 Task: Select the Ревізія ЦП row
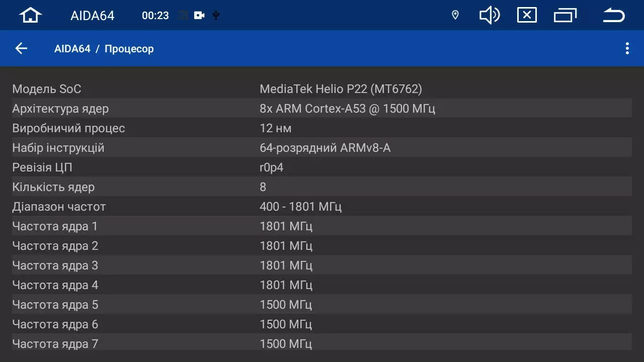tap(322, 167)
